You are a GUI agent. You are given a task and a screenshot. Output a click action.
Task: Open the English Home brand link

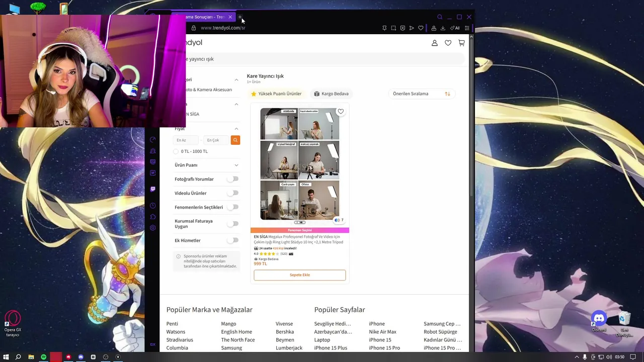(236, 332)
